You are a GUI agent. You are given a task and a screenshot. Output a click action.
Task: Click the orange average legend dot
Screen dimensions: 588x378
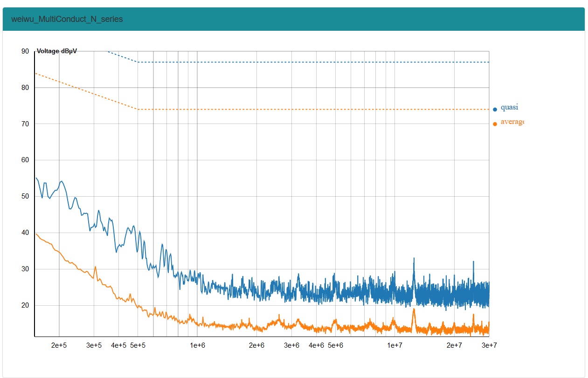(x=495, y=124)
